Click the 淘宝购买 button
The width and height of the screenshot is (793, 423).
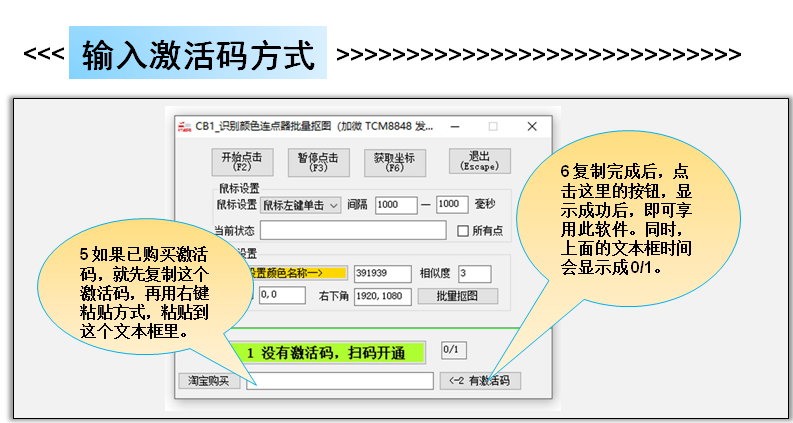click(x=209, y=381)
